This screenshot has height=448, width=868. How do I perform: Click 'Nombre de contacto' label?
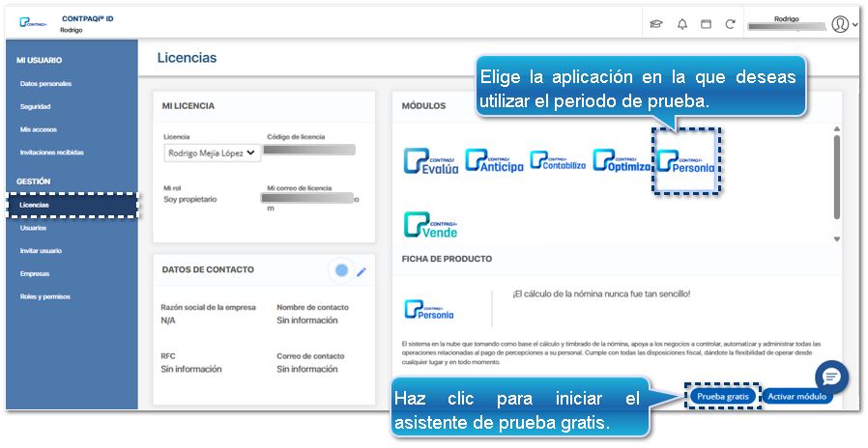(313, 307)
